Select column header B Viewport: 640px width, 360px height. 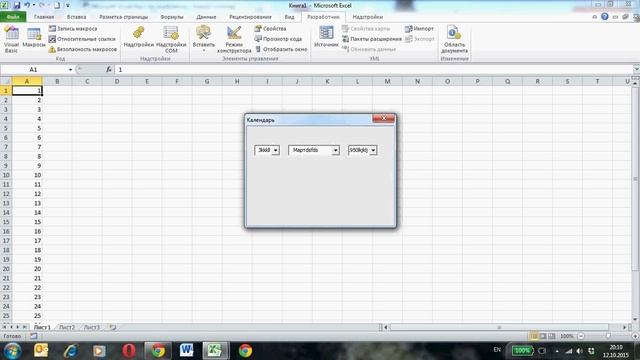tap(57, 81)
